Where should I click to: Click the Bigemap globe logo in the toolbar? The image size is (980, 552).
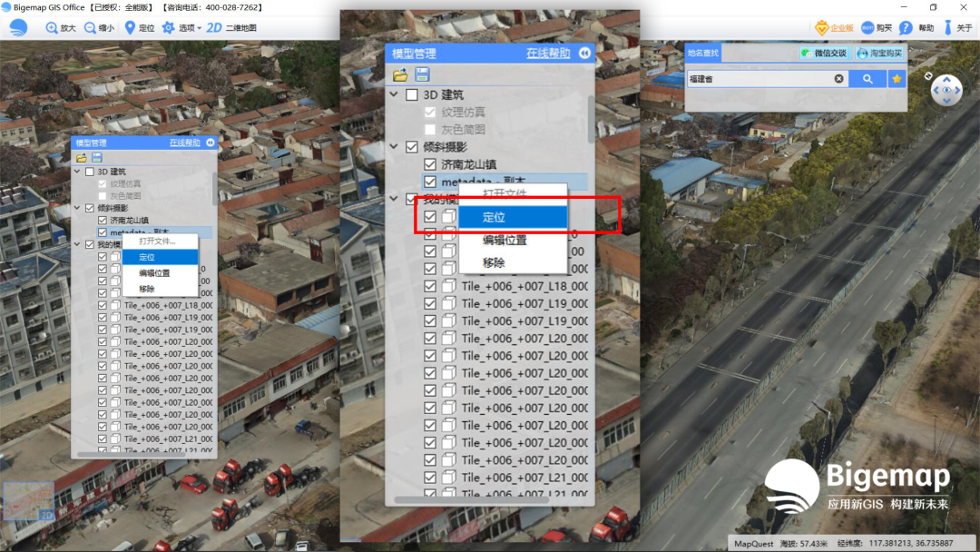tap(18, 27)
